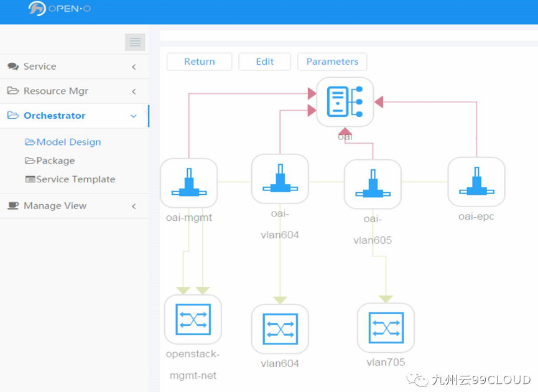The width and height of the screenshot is (538, 392).
Task: Collapse the Orchestrator section chevron
Action: [134, 116]
